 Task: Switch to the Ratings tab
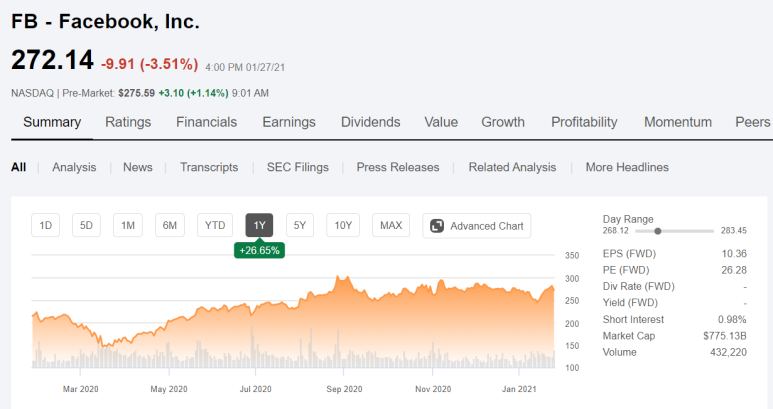click(128, 122)
